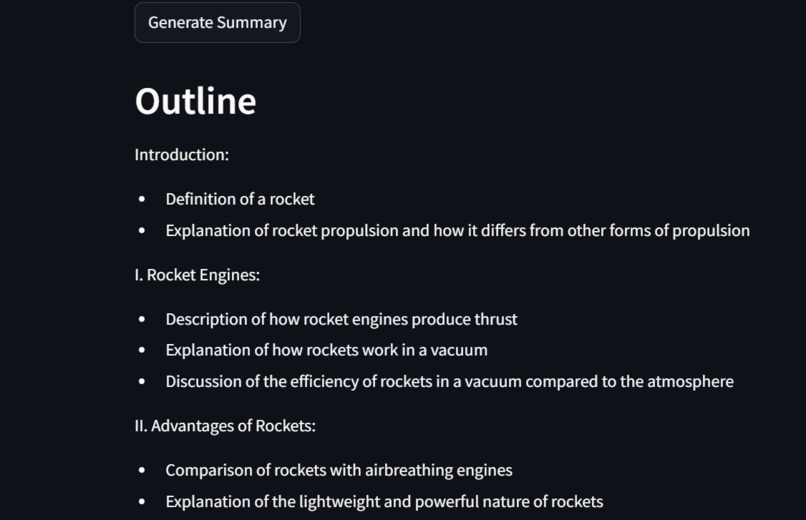
Task: Select the 'II. Advantages of Rockets:' label
Action: 225,426
